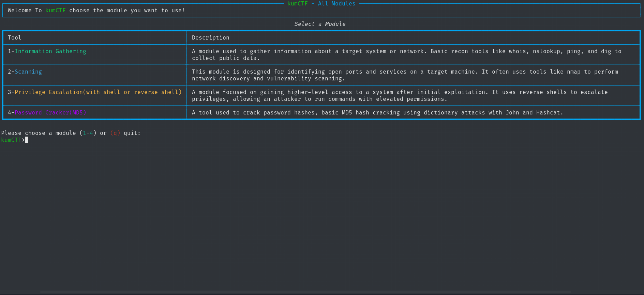Viewport: 644px width, 295px height.
Task: Click the empty terminal area below the prompt
Action: 322,218
